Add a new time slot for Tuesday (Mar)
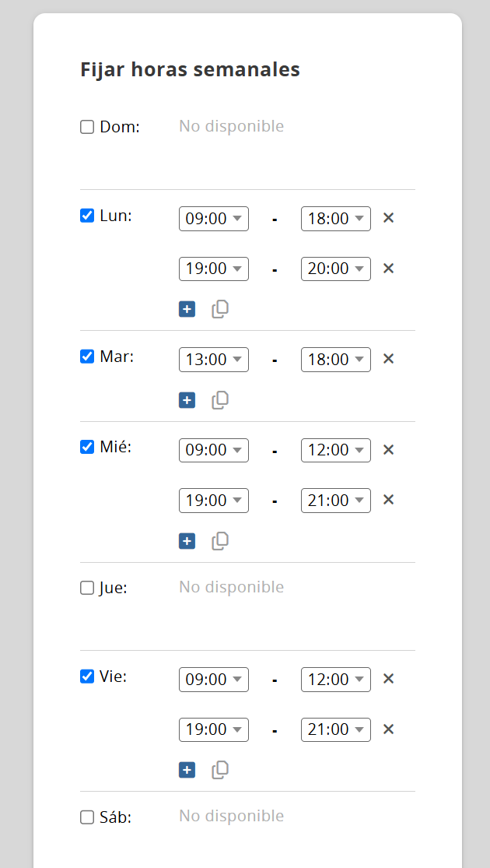490x868 pixels. [x=187, y=400]
